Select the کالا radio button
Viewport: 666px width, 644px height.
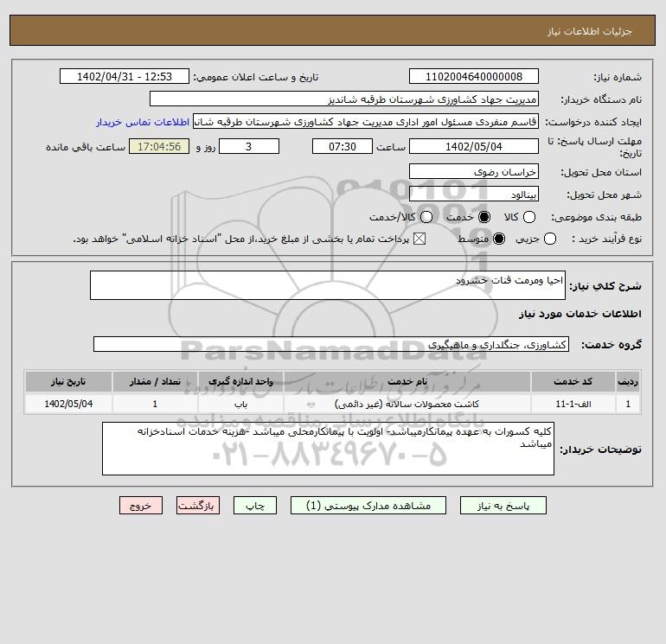528,217
